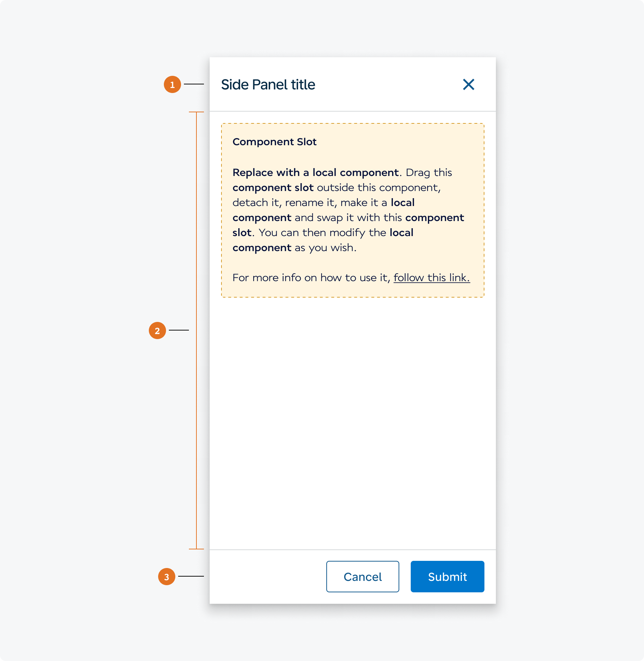Click the bold "Replace with a local component" text

pos(315,172)
